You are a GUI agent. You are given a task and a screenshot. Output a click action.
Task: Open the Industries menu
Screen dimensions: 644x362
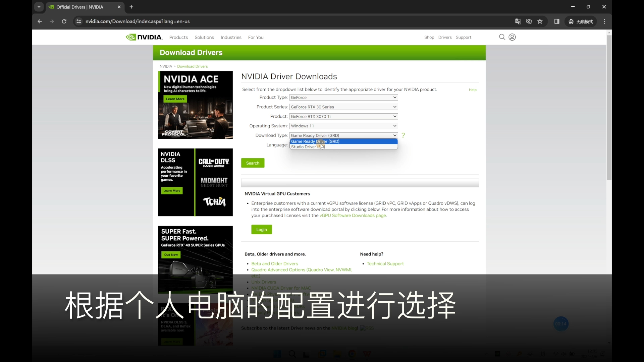click(231, 37)
